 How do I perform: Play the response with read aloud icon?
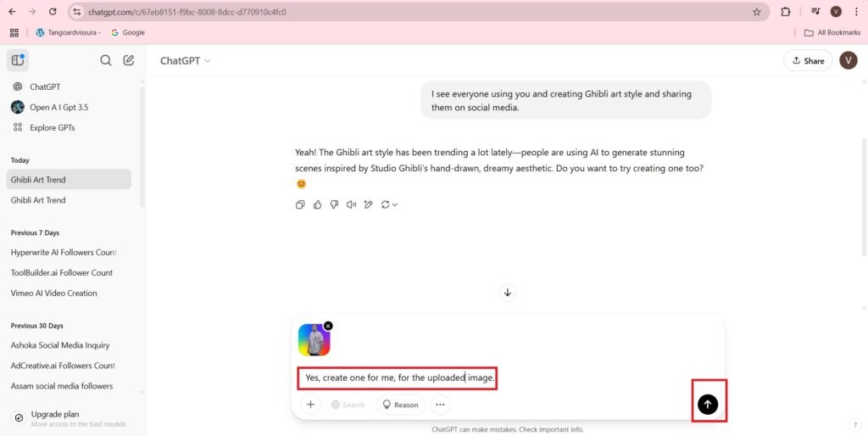[351, 204]
